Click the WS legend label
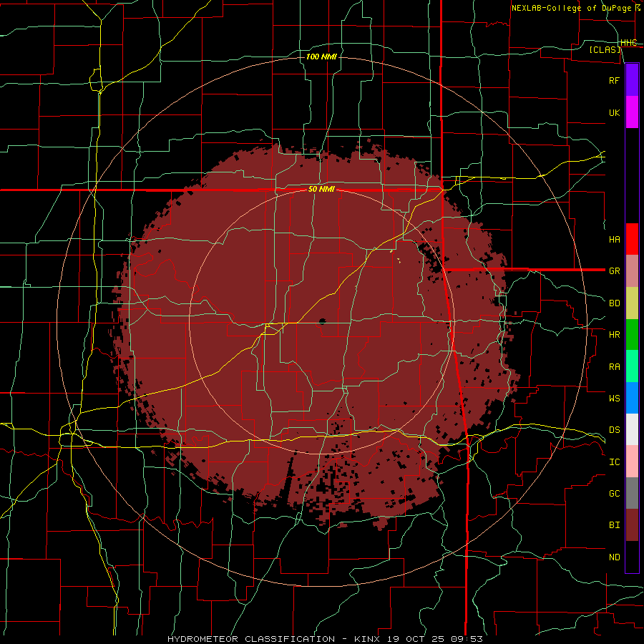Screen dimensions: 644x644 tap(614, 398)
